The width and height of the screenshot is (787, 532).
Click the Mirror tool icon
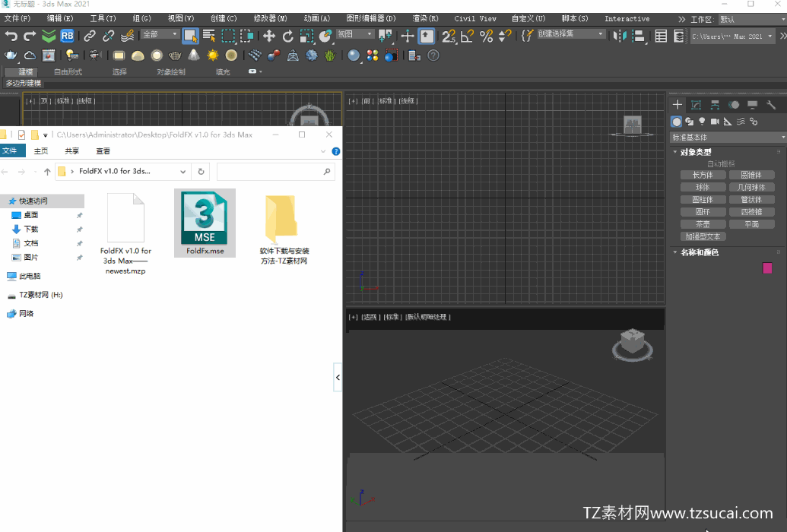(x=620, y=36)
